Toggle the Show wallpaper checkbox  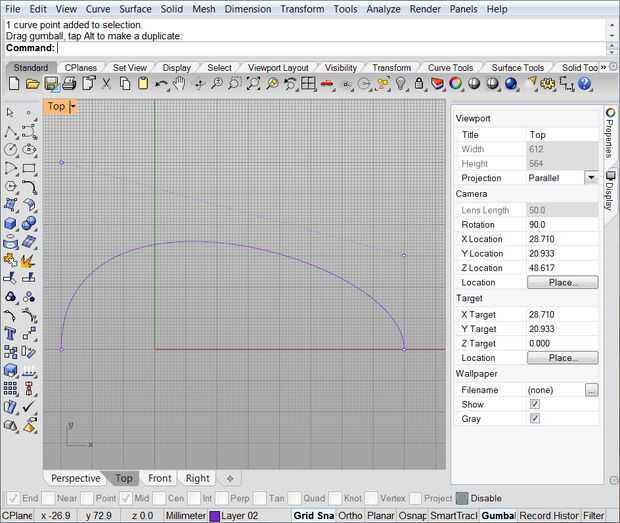pos(535,404)
